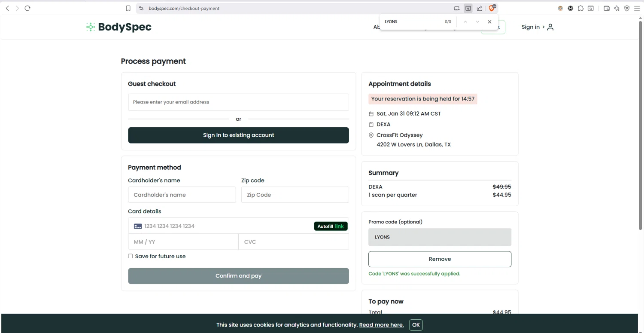Screen dimensions: 644x333
Task: Open the Read more here cookie link
Action: [x=381, y=325]
